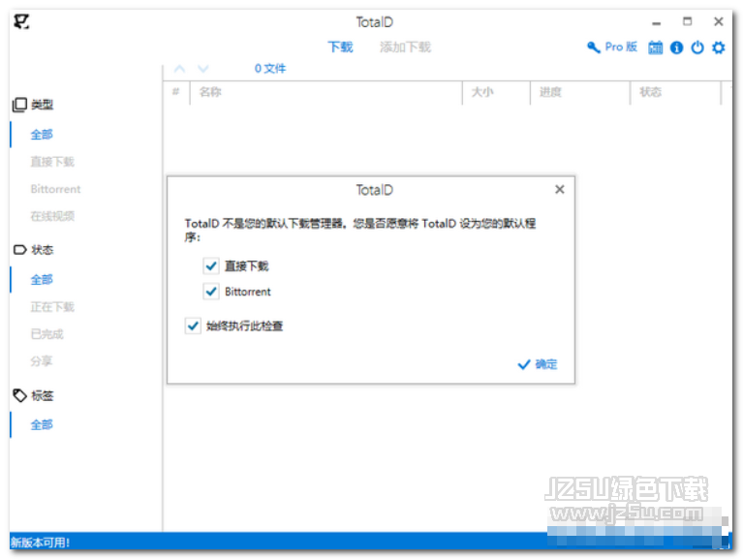
Task: Open the settings gear icon
Action: 719,47
